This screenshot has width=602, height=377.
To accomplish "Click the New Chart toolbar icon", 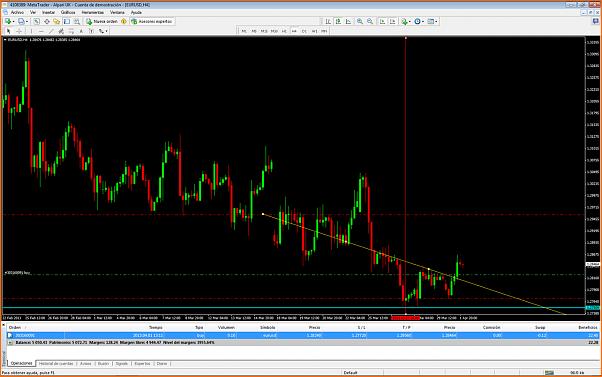I will [7, 21].
